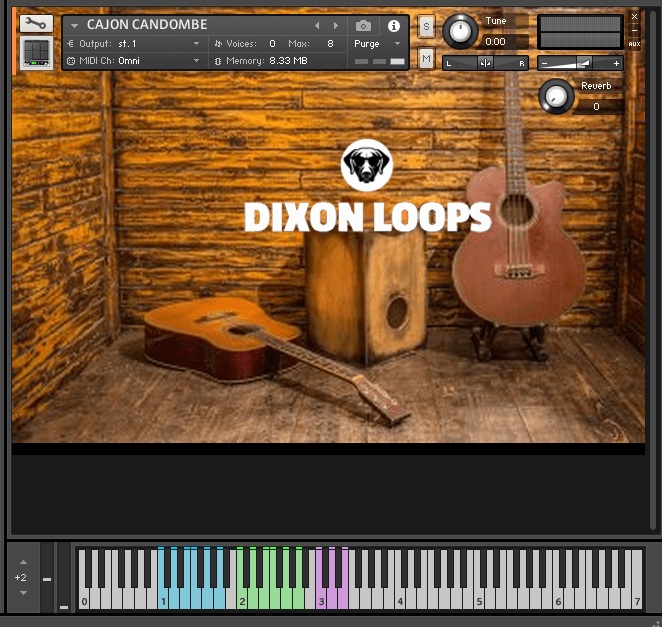Take a snapshot with the camera icon
The width and height of the screenshot is (662, 627).
[364, 25]
